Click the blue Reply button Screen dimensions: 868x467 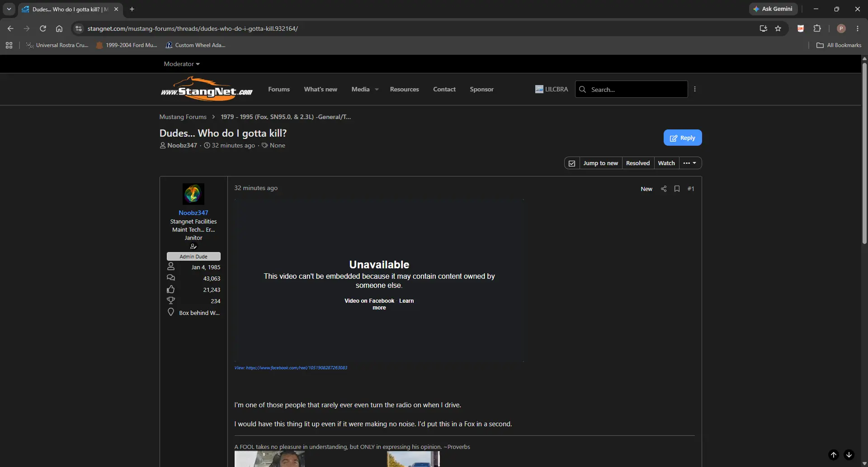[x=683, y=138]
